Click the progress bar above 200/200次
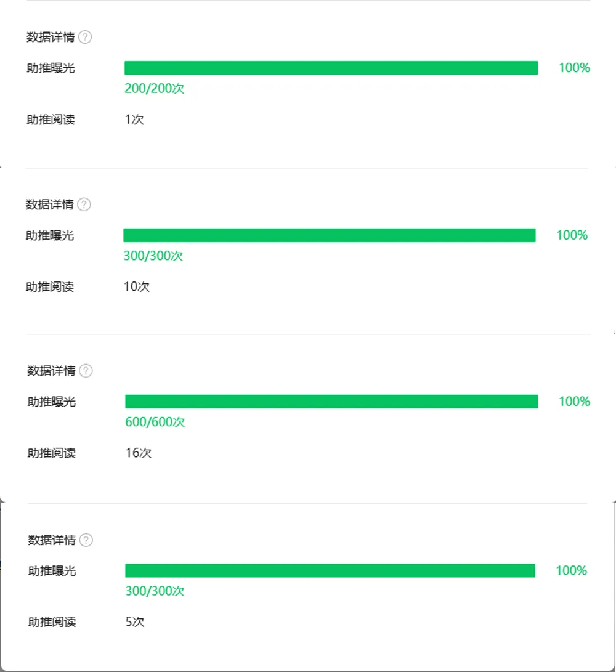 click(331, 68)
